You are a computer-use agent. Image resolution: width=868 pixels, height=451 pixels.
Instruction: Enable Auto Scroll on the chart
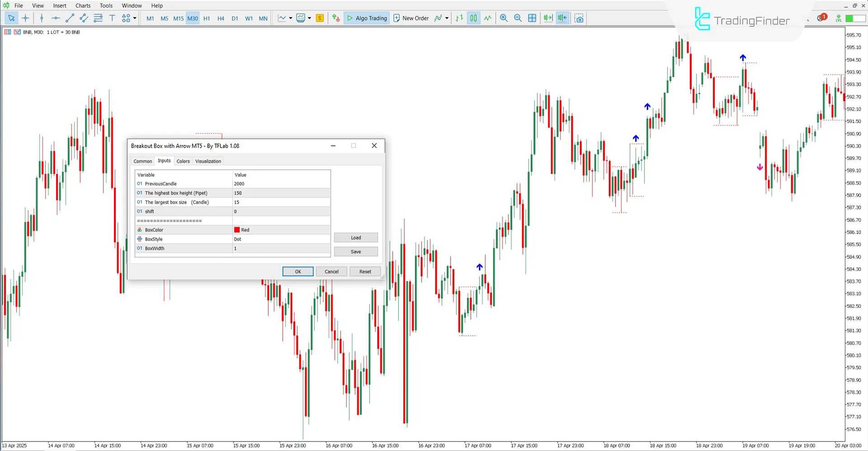pos(548,18)
